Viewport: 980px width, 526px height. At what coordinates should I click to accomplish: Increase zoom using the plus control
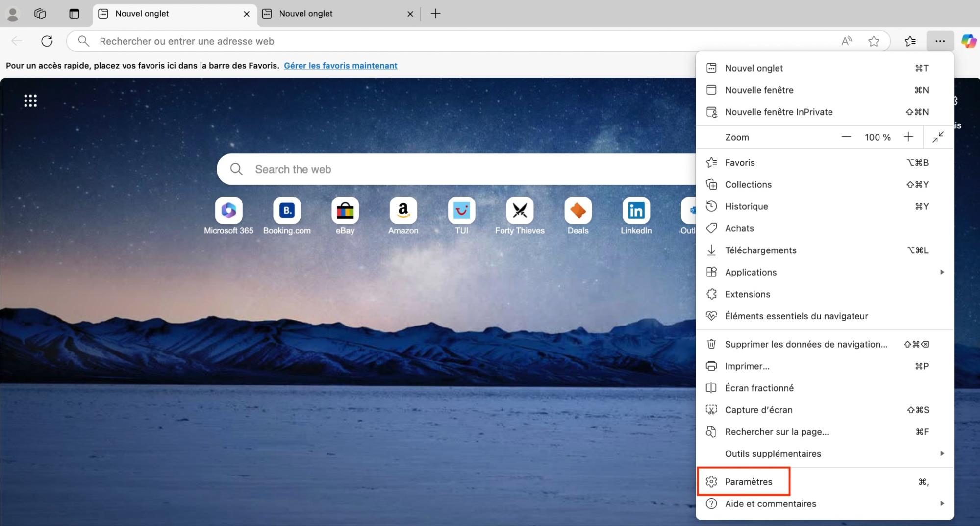pos(908,137)
